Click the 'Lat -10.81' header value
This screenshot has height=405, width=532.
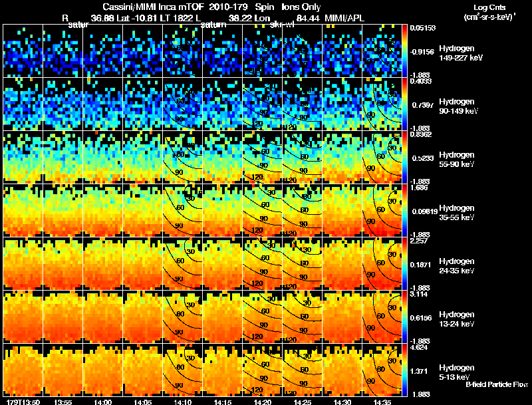click(137, 18)
